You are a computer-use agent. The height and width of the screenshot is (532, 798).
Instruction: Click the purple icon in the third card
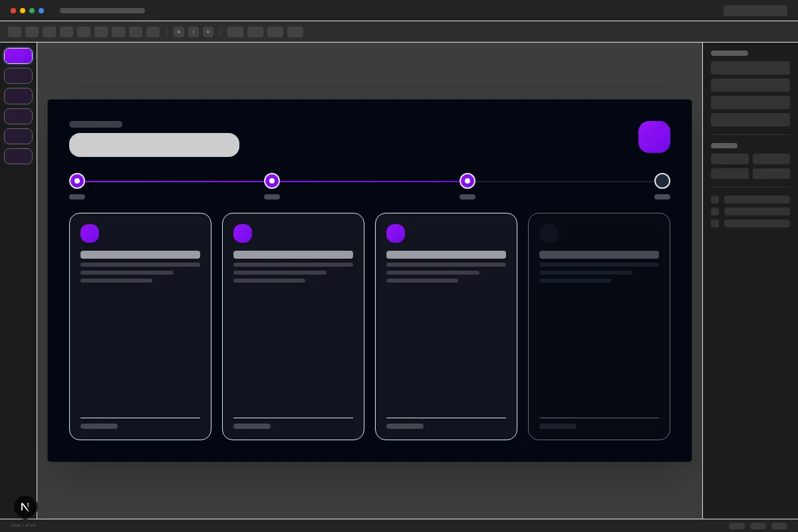[396, 233]
